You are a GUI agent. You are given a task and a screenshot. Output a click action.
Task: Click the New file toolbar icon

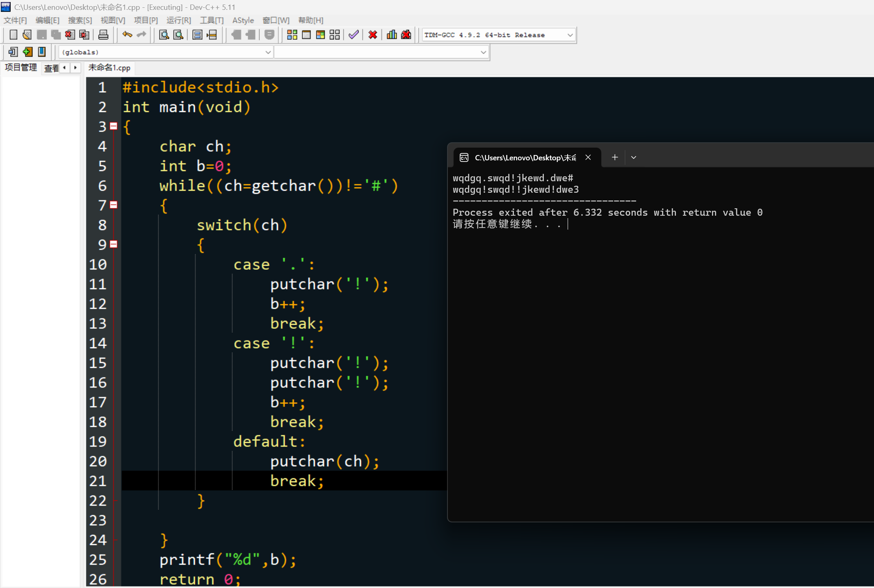coord(13,35)
